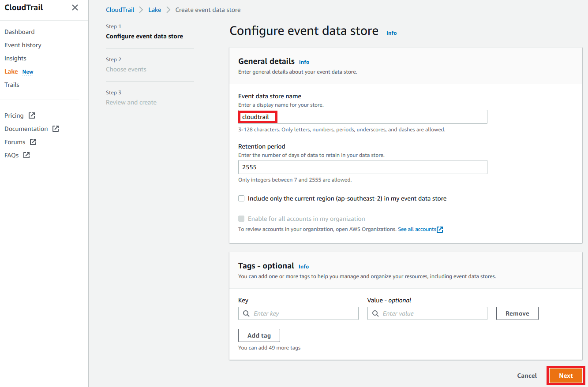Click the 'New' badge beside Lake
The image size is (588, 387).
click(x=28, y=72)
